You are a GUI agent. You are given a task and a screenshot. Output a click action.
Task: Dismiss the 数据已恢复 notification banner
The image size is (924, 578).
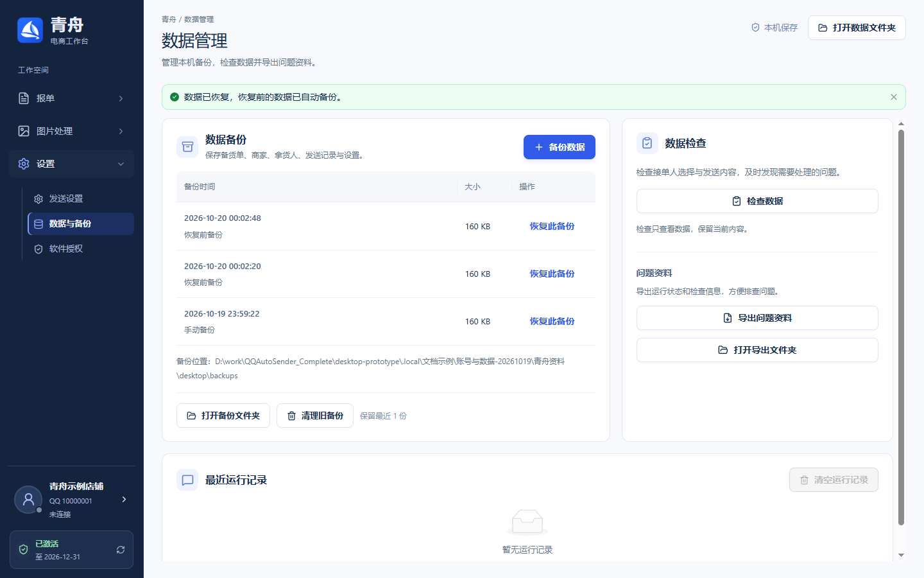pyautogui.click(x=894, y=97)
